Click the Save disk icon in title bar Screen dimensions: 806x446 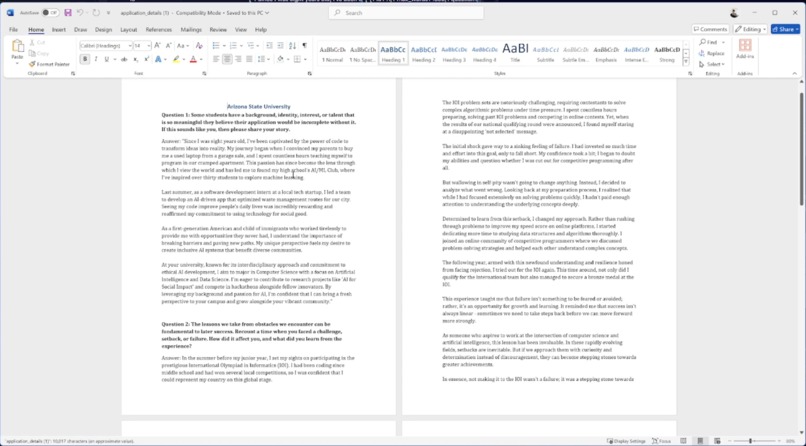68,12
